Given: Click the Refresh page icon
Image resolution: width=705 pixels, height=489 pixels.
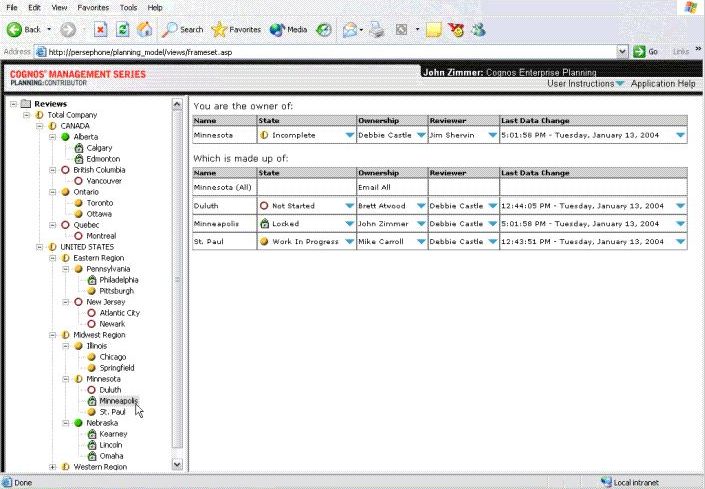Looking at the screenshot, I should click(x=122, y=30).
